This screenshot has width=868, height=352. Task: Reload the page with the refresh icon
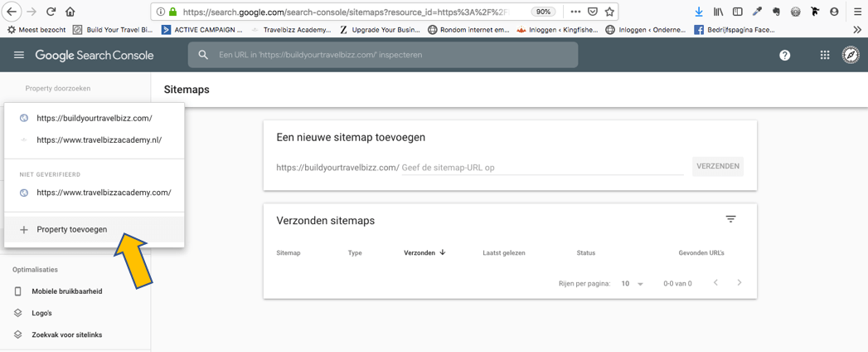pos(51,11)
